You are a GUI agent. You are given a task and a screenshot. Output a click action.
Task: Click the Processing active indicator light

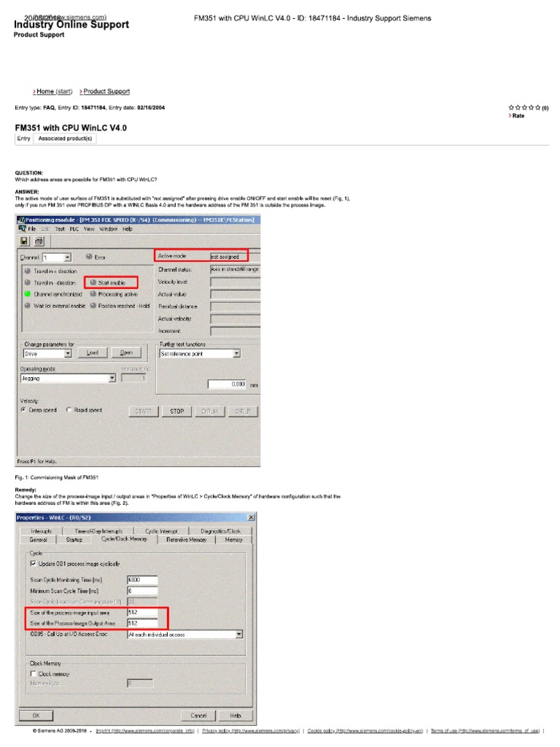point(93,294)
